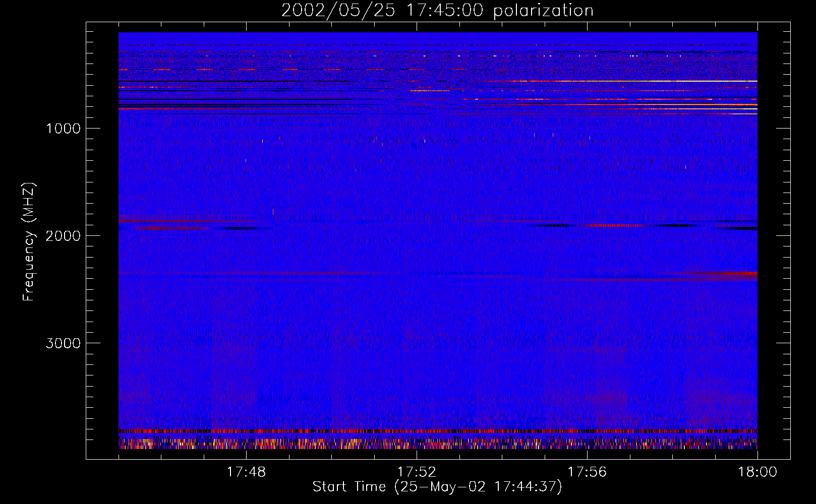Click the 17:48 time tick label

(246, 472)
